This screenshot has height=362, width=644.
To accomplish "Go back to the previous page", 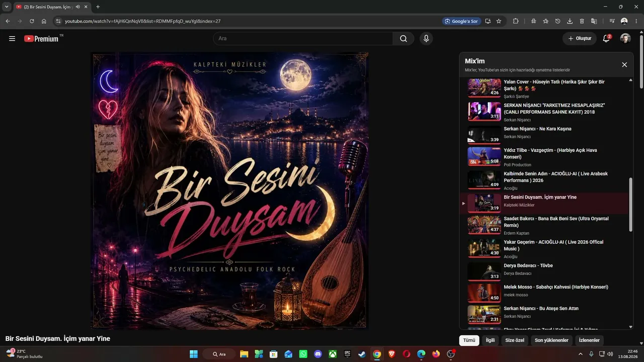I will [x=8, y=21].
